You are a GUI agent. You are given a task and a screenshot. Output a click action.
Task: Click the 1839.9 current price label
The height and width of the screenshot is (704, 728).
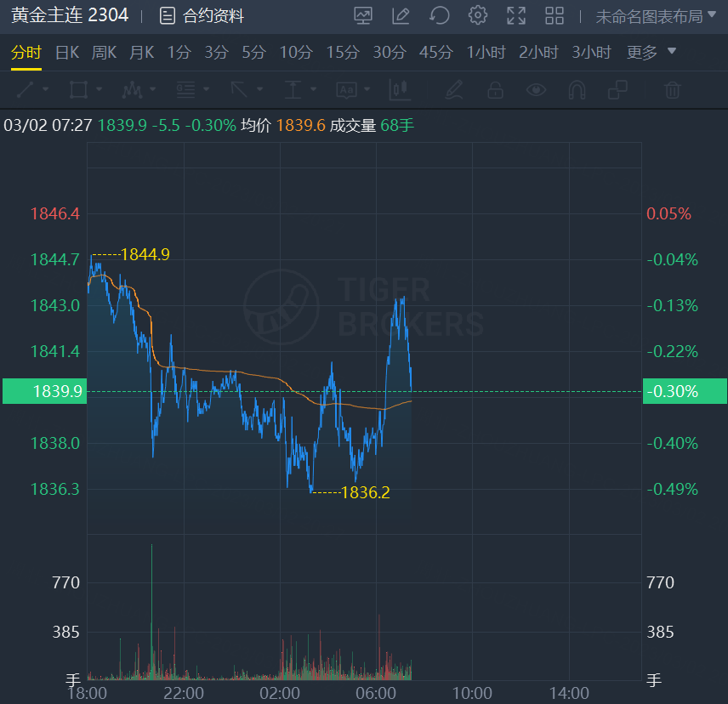(x=44, y=391)
